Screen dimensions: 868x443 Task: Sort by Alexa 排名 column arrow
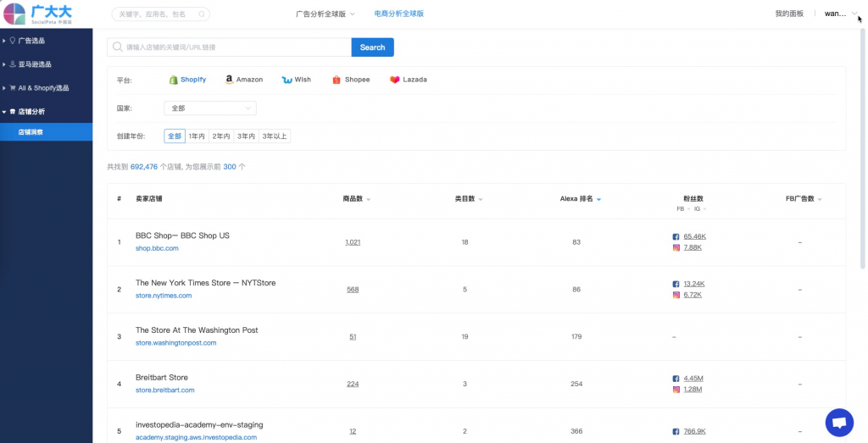pyautogui.click(x=599, y=200)
